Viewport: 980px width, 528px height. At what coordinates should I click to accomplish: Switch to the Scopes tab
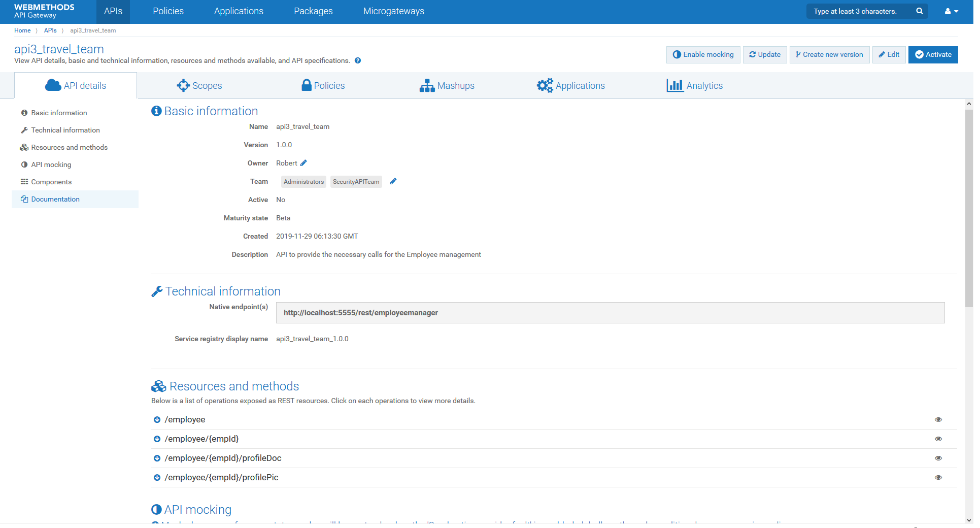(x=199, y=85)
